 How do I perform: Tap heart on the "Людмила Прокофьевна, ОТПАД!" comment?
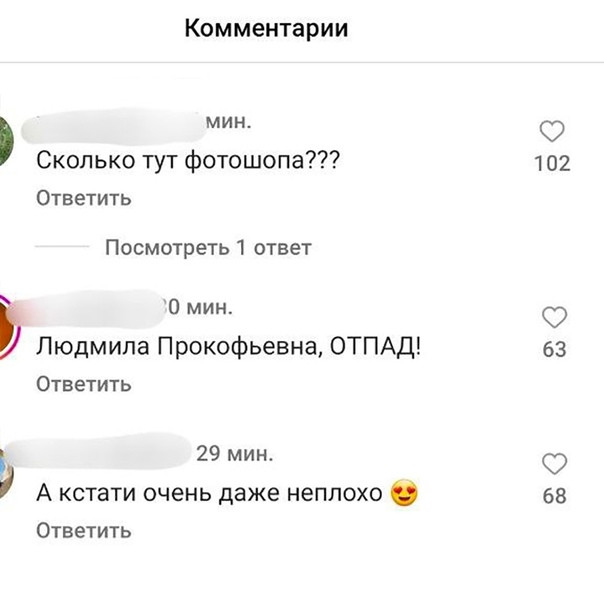pyautogui.click(x=553, y=318)
